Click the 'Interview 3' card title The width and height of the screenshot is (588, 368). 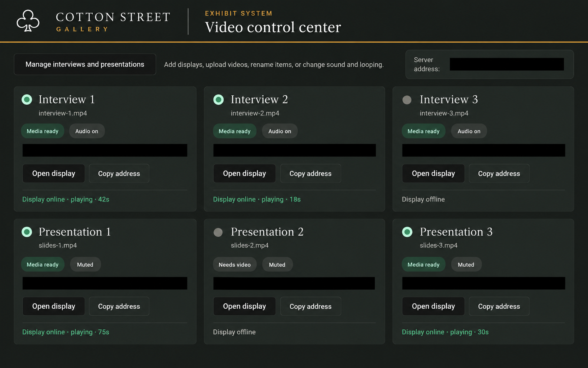pyautogui.click(x=449, y=99)
